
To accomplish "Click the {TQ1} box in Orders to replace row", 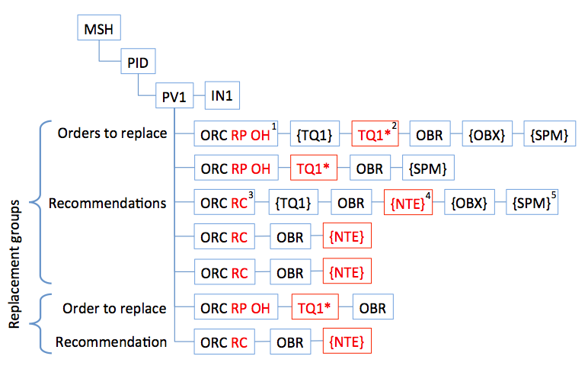I will (314, 135).
